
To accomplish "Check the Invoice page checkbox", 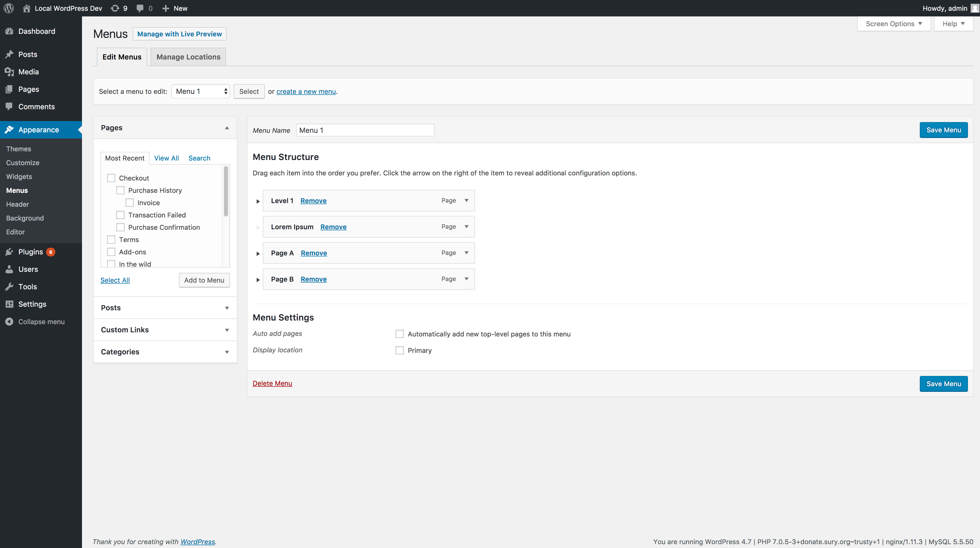I will pyautogui.click(x=129, y=203).
